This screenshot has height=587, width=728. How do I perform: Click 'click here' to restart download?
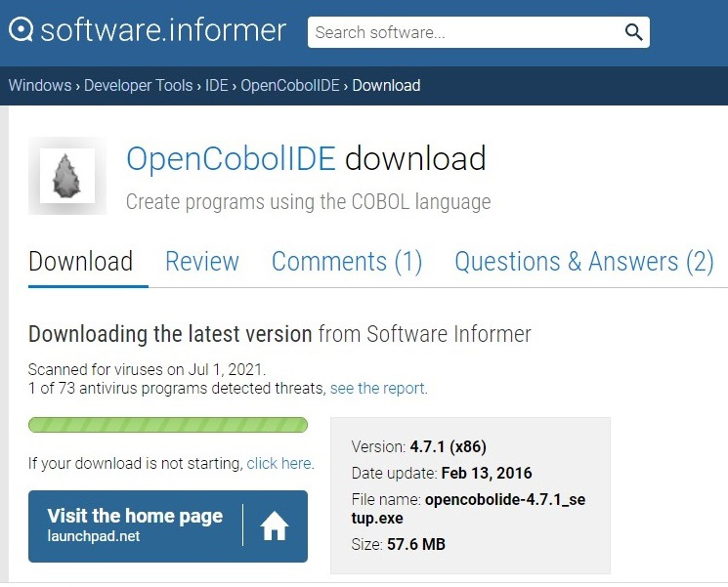tap(278, 463)
